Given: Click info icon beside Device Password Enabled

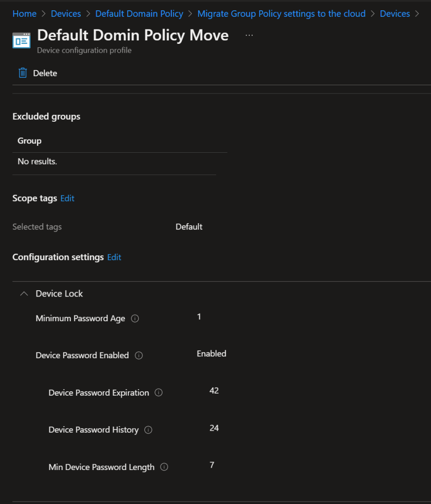Looking at the screenshot, I should (139, 356).
